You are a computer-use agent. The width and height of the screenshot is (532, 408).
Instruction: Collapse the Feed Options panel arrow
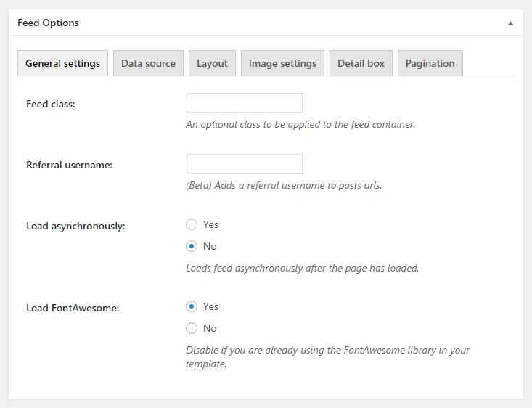pyautogui.click(x=510, y=23)
